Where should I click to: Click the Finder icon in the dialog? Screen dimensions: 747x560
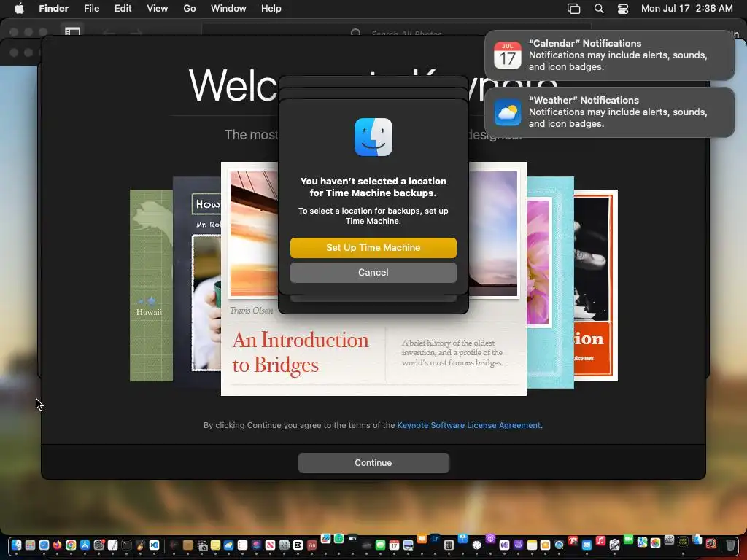(x=373, y=137)
